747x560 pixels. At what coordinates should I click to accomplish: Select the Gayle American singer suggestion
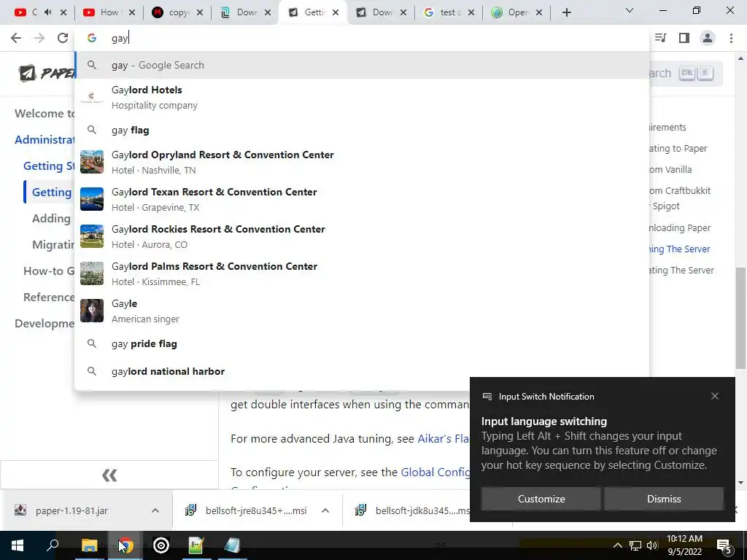tap(362, 311)
